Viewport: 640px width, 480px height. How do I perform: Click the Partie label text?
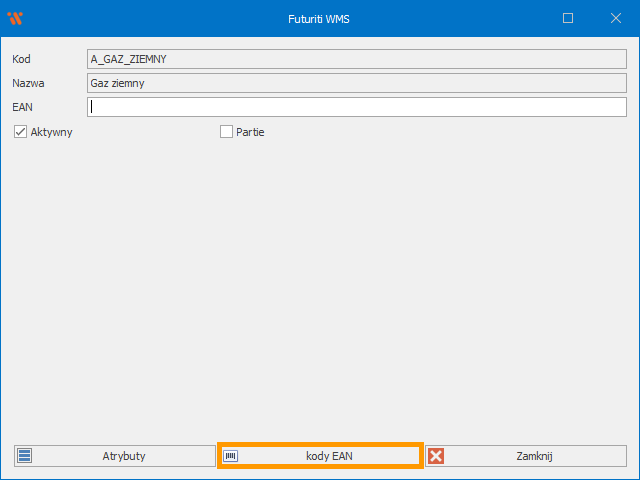(250, 132)
